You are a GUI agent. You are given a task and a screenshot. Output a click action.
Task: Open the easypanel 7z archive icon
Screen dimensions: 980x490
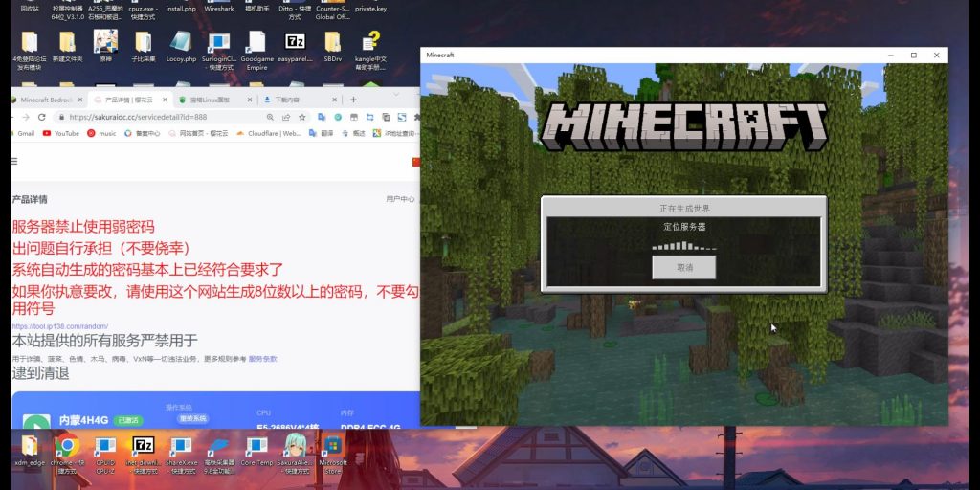(x=296, y=45)
